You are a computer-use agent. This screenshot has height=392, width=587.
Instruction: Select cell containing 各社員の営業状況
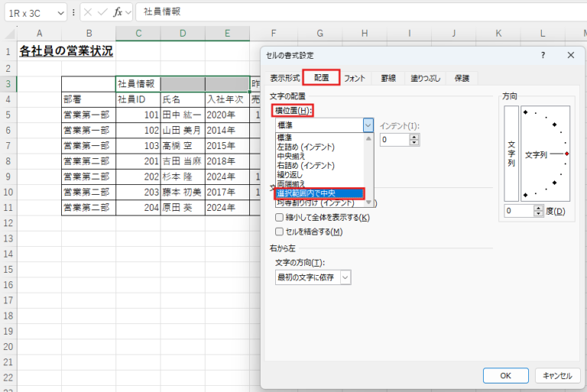66,51
